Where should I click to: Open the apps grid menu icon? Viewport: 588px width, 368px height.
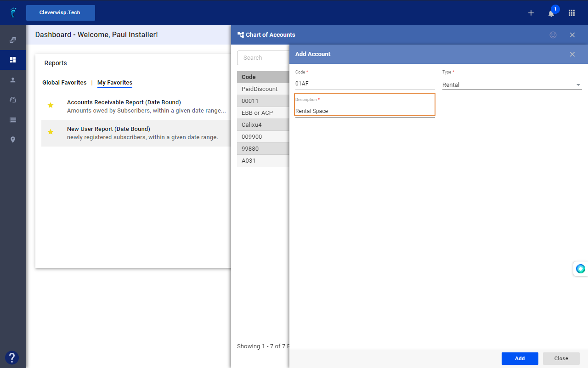pyautogui.click(x=571, y=13)
